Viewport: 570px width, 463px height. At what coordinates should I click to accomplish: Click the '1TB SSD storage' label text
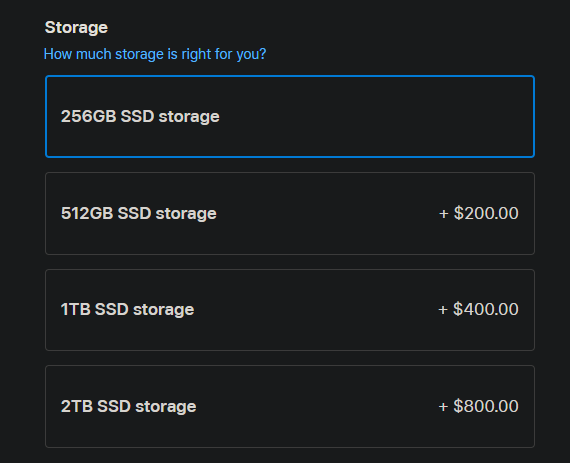127,310
